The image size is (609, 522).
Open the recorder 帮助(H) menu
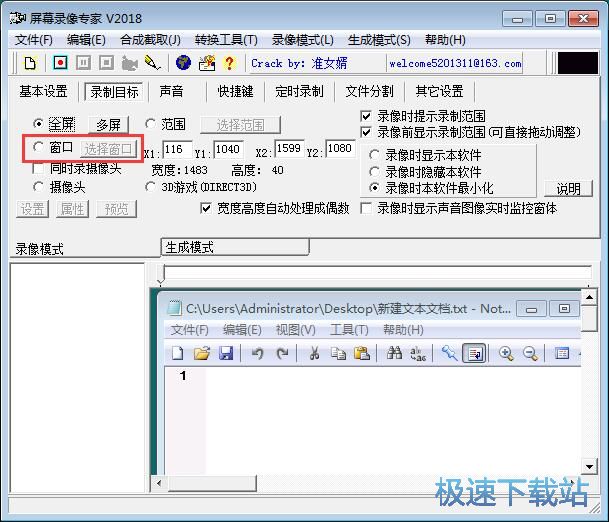click(x=445, y=40)
